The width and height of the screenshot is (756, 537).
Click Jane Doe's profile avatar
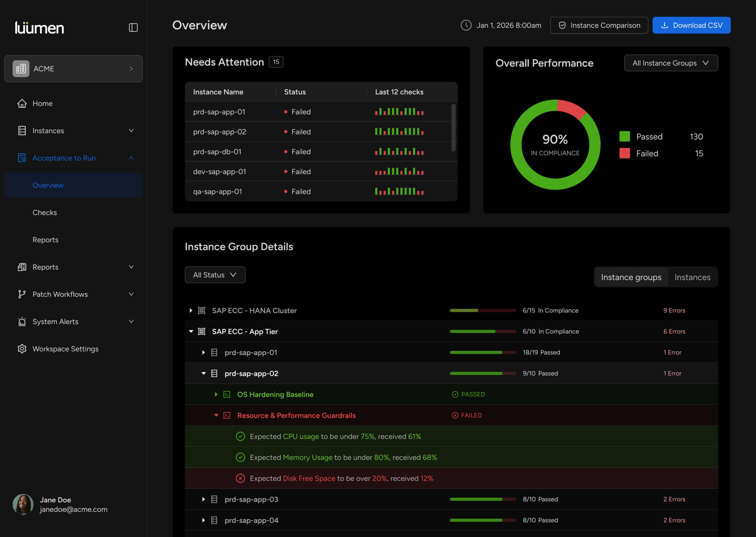click(23, 504)
